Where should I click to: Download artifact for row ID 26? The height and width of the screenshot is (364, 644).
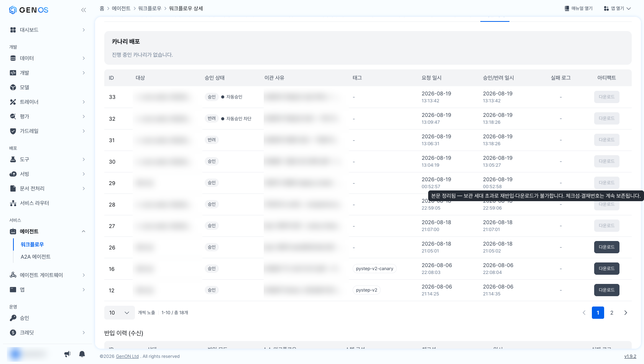(606, 247)
